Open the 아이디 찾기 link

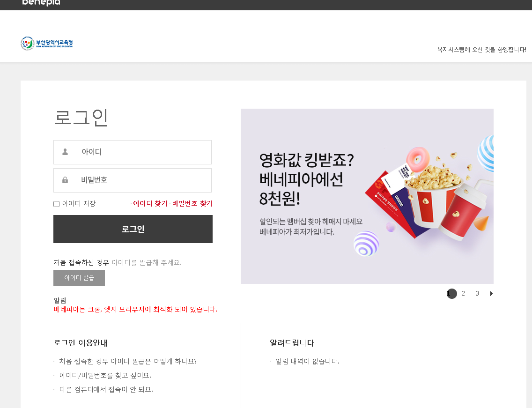[x=150, y=203]
